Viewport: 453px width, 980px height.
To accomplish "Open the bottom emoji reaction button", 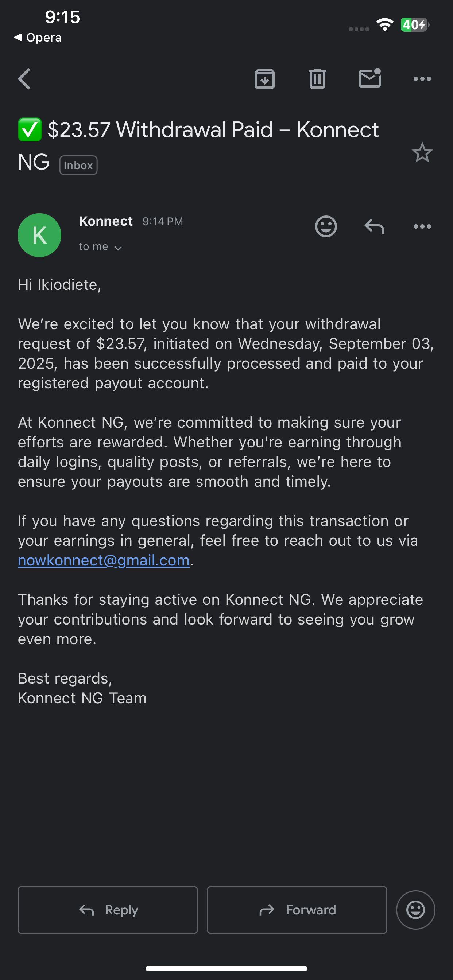I will click(415, 910).
